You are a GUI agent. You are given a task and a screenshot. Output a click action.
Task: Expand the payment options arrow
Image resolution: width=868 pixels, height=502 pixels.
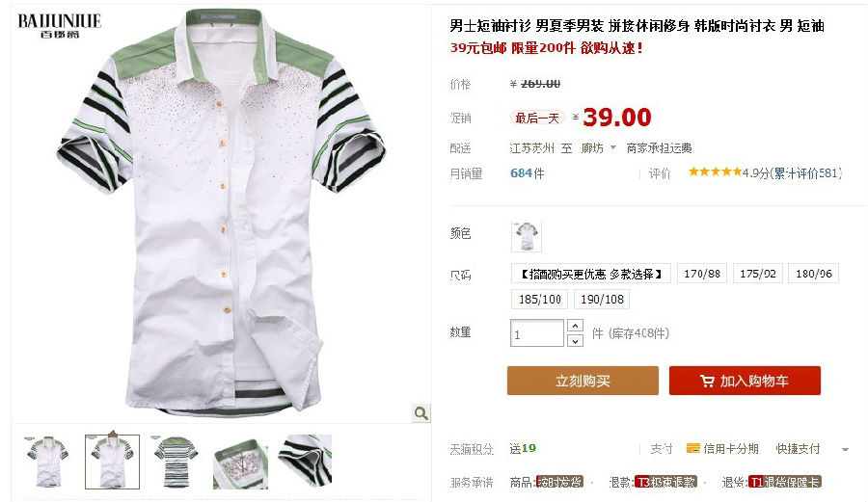click(x=845, y=449)
